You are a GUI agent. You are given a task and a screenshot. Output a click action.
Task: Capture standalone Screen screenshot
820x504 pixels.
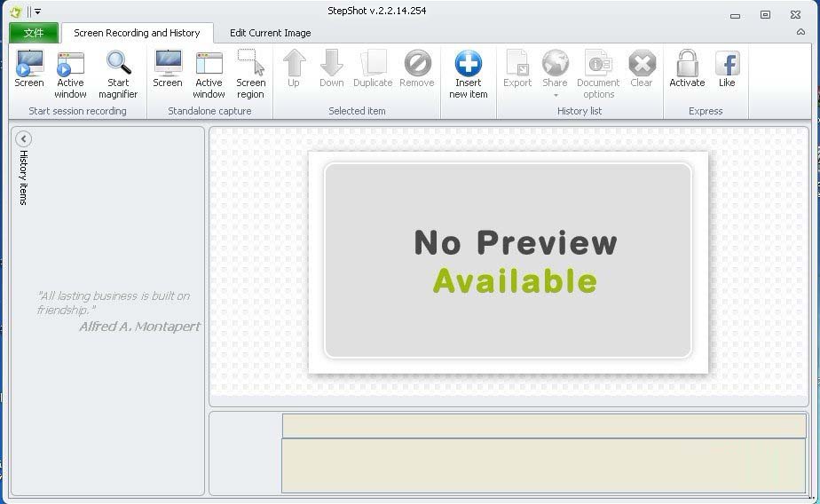tap(168, 69)
